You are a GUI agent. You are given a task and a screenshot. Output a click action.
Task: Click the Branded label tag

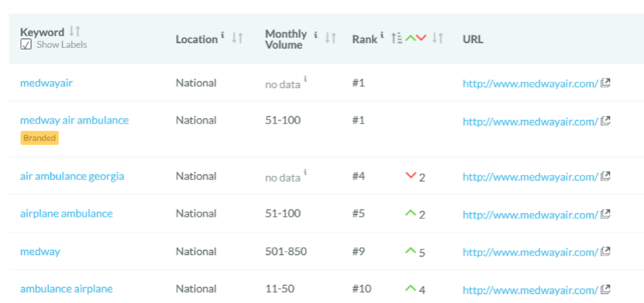40,138
